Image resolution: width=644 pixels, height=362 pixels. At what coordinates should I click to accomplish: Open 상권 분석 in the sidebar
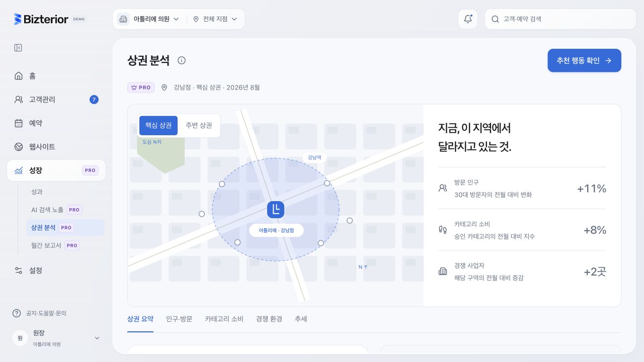[65, 228]
